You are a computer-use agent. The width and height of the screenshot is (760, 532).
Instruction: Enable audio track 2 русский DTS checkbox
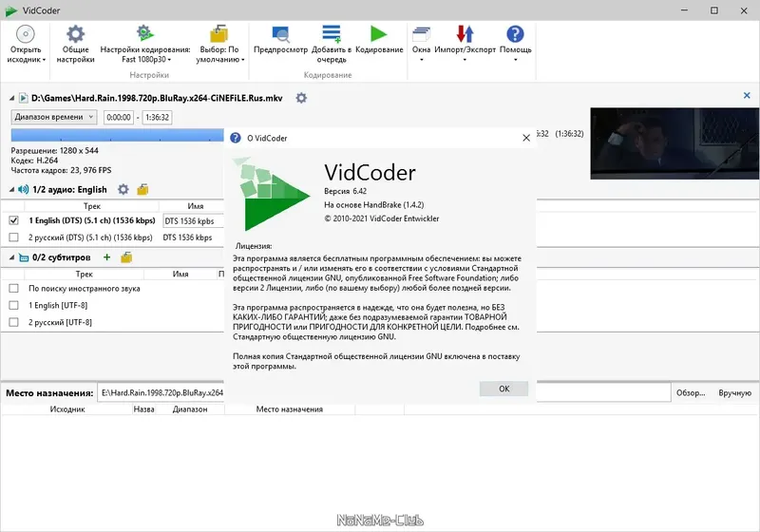13,237
